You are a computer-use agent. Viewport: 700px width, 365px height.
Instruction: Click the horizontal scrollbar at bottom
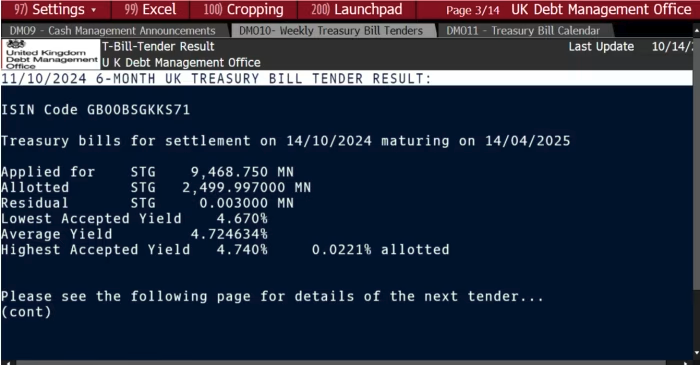coord(341,362)
